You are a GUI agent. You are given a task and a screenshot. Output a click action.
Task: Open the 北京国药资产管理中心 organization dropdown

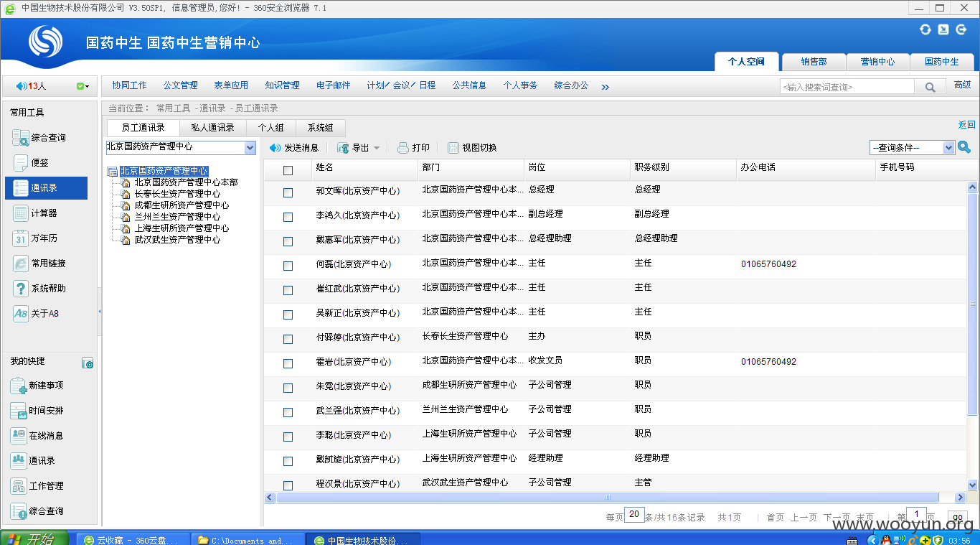(250, 147)
